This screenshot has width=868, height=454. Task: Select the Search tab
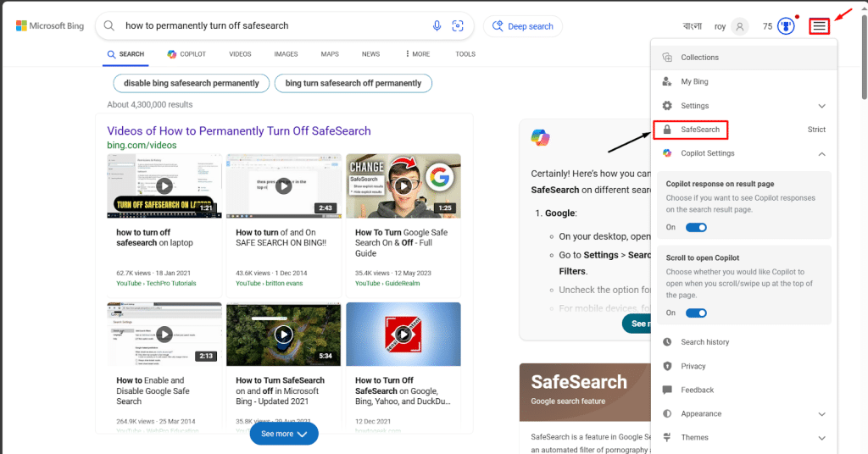click(125, 54)
